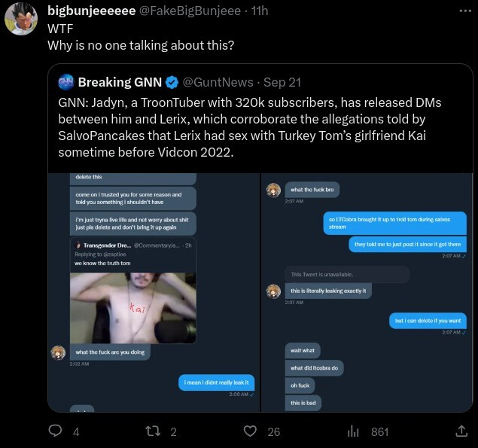Screen dimensions: 478x448
Task: Click the 861 views count
Action: tap(380, 432)
